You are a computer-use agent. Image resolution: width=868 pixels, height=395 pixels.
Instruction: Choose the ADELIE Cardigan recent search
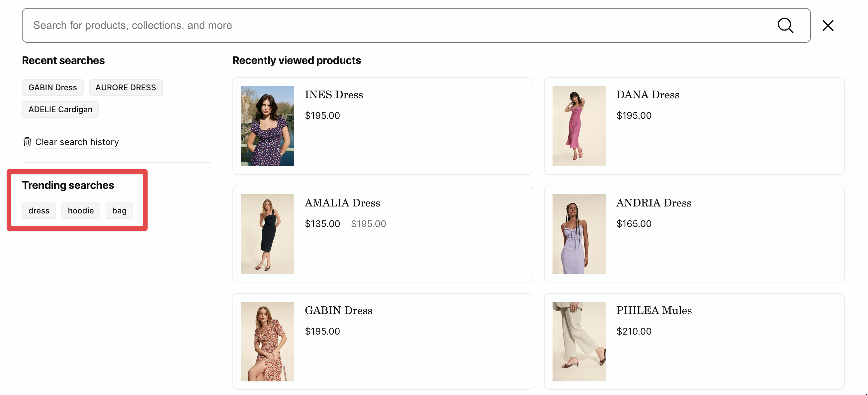tap(60, 110)
